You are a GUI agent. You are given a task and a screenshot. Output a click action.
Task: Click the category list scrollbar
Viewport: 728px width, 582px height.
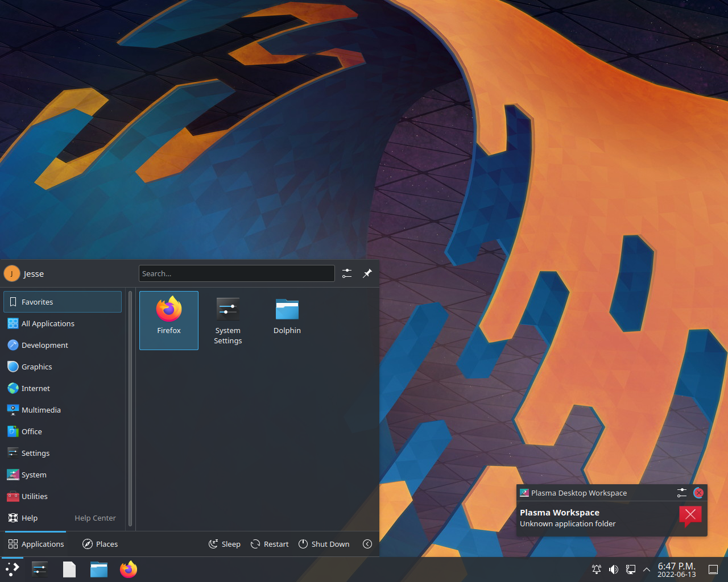130,409
